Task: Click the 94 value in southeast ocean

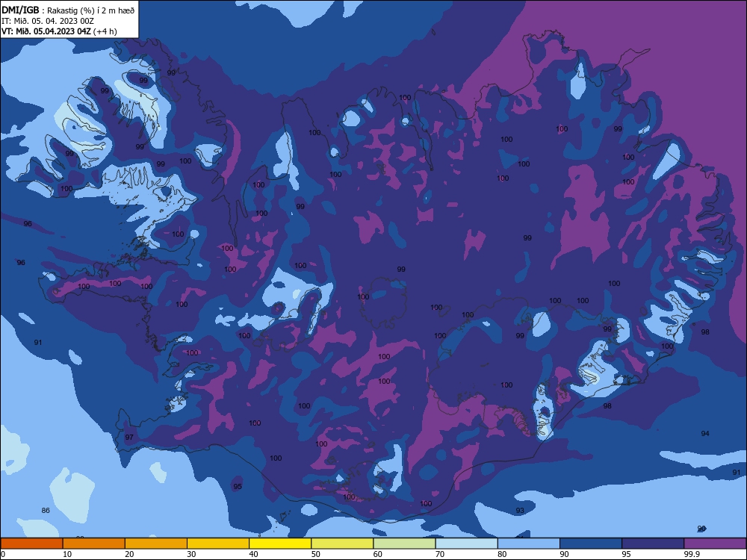Action: pos(705,433)
